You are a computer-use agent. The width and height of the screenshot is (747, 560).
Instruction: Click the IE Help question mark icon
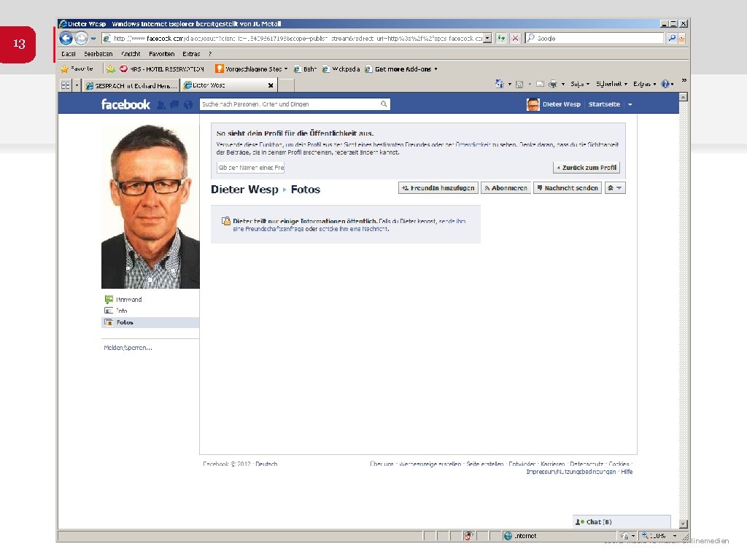coord(665,85)
